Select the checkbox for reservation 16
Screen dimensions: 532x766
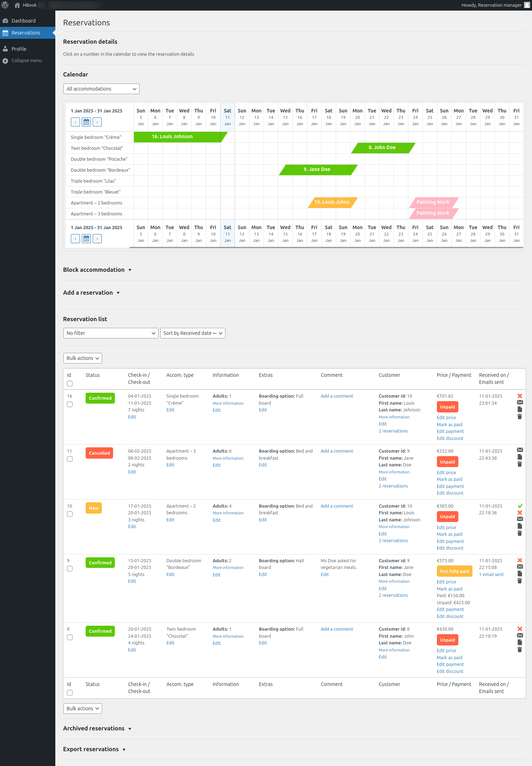(70, 404)
